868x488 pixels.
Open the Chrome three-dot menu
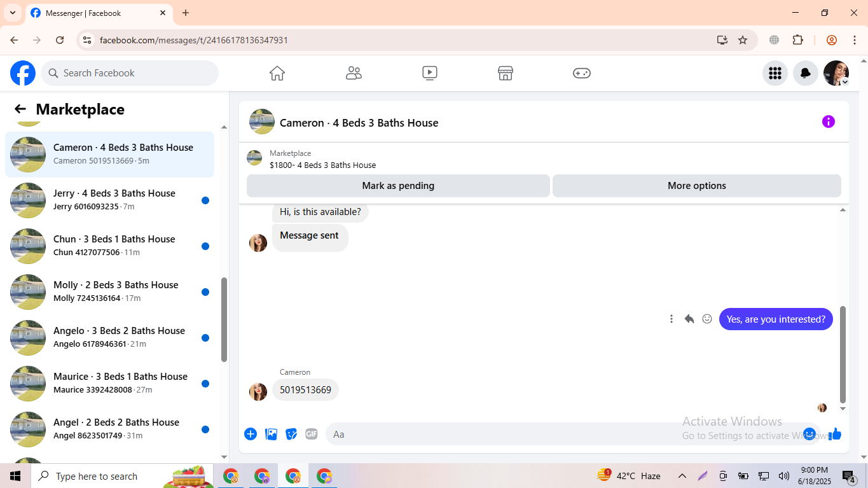pyautogui.click(x=855, y=40)
